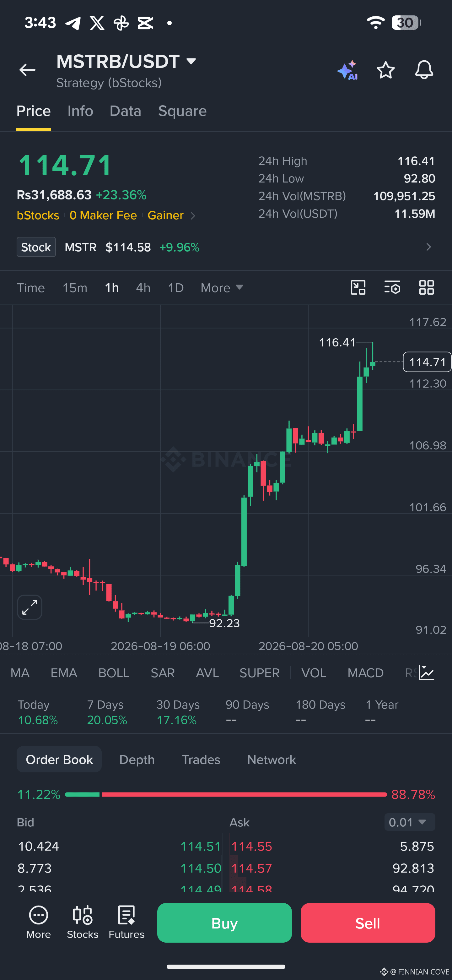This screenshot has height=980, width=452.
Task: Open the More menu icon
Action: click(38, 922)
